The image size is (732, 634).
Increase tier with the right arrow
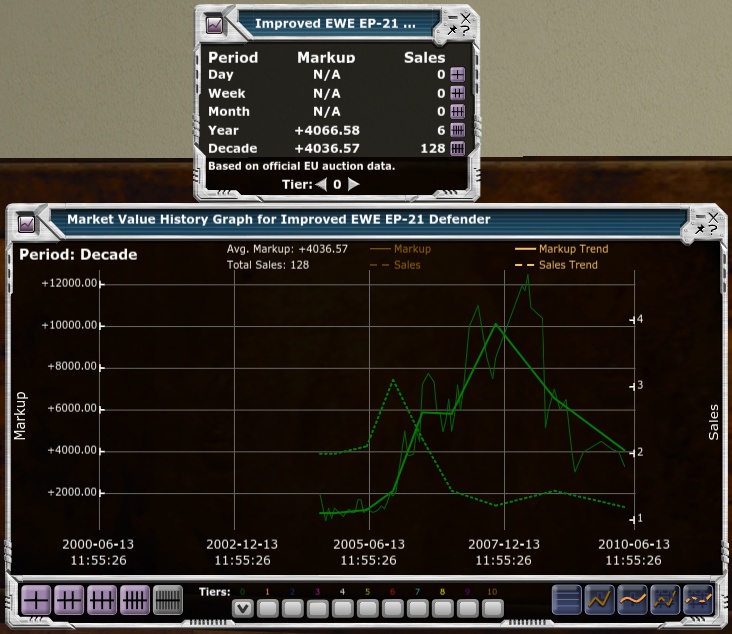coord(353,184)
